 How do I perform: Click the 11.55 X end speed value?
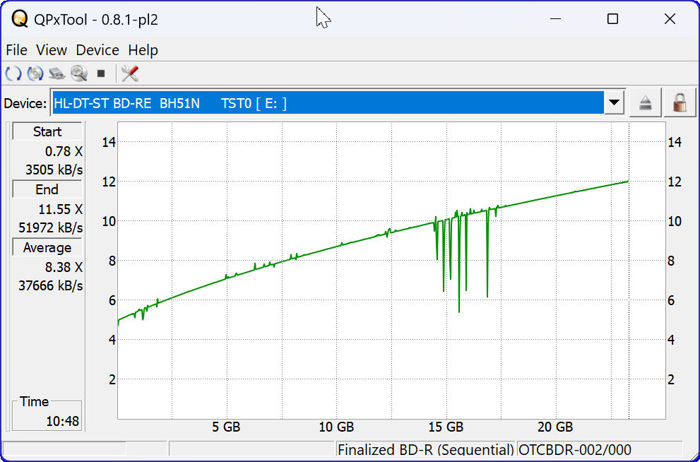pyautogui.click(x=60, y=209)
